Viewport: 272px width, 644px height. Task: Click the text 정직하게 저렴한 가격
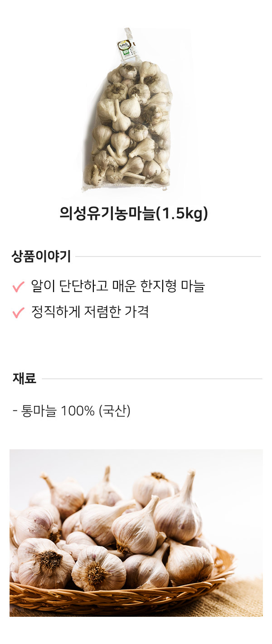(x=90, y=312)
